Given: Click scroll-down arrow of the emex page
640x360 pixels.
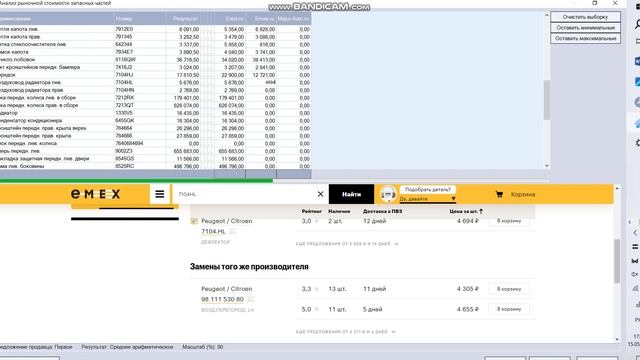Looking at the screenshot, I should [x=617, y=339].
